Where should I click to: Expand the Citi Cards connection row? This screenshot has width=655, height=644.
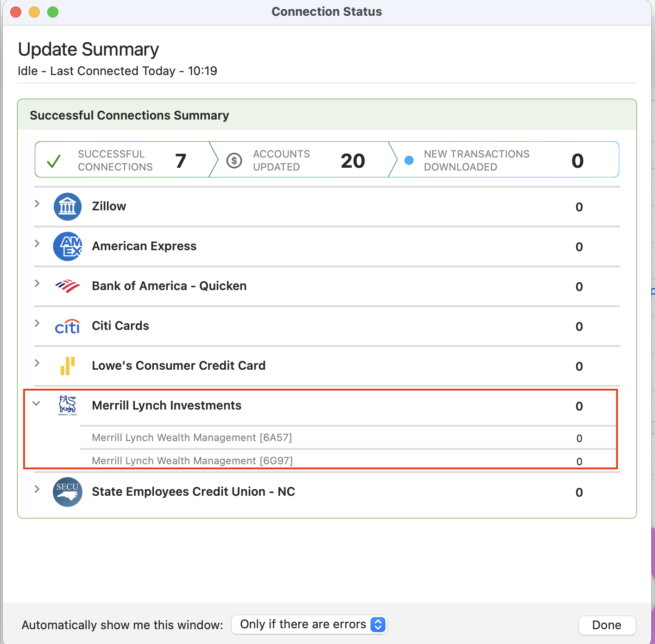[x=37, y=323]
